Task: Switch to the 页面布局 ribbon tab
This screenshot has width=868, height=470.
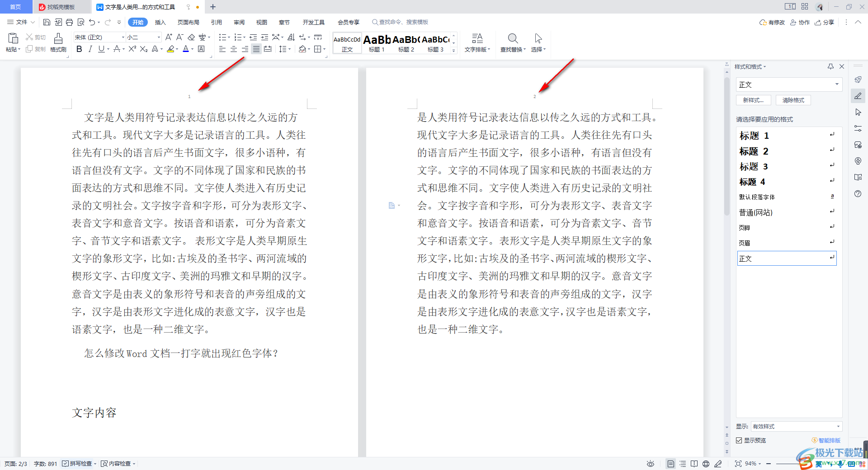Action: [188, 22]
